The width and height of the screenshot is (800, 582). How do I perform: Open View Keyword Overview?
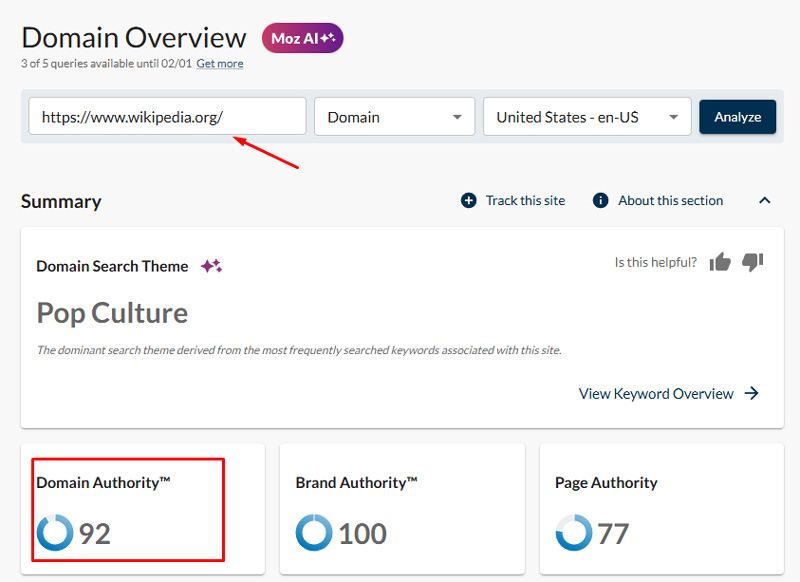(657, 393)
